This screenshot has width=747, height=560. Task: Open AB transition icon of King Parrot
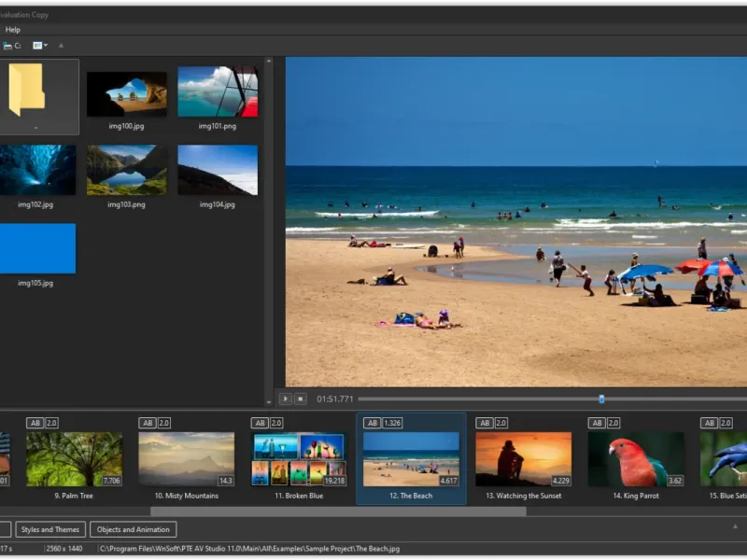598,423
